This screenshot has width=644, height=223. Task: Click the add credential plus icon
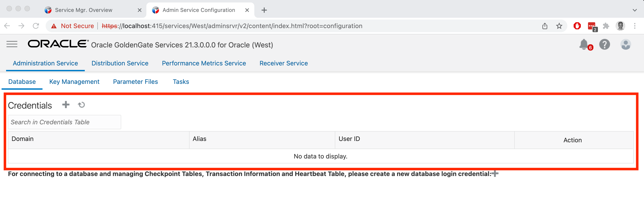click(66, 105)
